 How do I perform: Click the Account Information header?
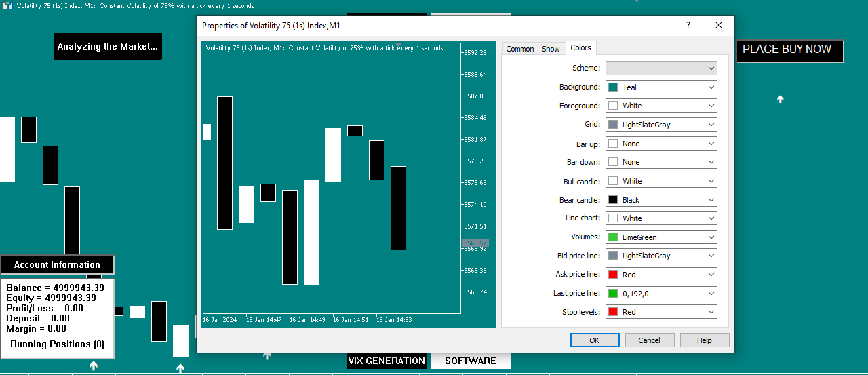pos(57,264)
